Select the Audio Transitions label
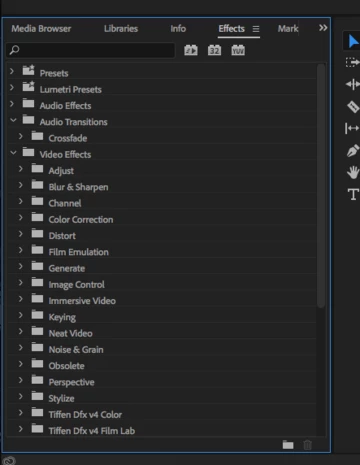 (73, 122)
